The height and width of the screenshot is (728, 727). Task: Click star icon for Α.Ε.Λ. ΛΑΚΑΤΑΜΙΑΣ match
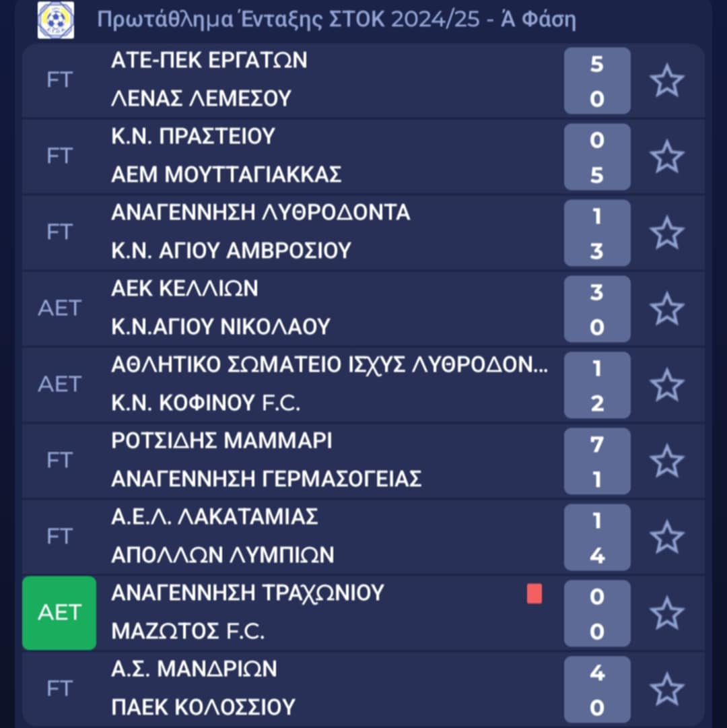coord(666,537)
